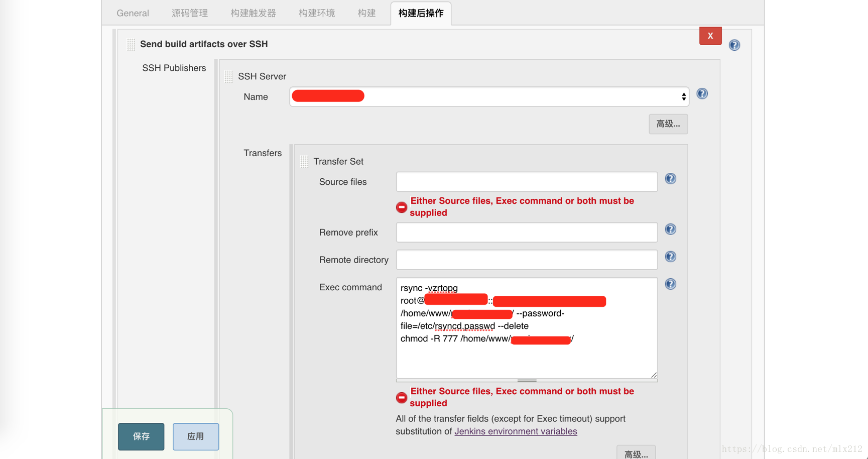Screen dimensions: 868x459
Task: Click the error icon under Source files
Action: [x=402, y=207]
